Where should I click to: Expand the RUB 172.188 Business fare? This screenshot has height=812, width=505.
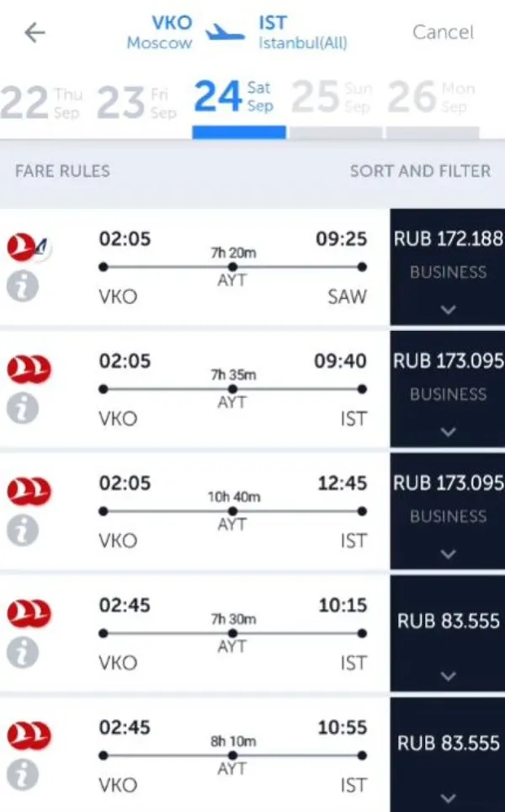[448, 309]
